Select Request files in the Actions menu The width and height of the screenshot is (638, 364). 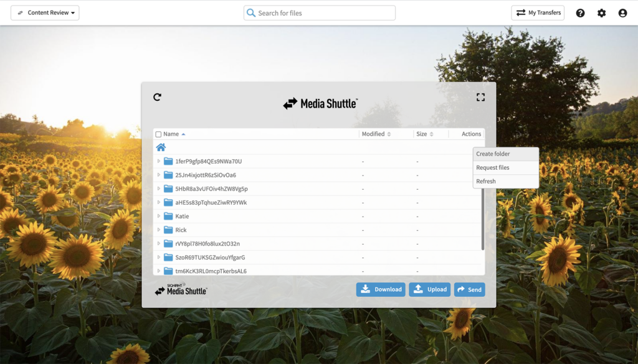(x=493, y=167)
